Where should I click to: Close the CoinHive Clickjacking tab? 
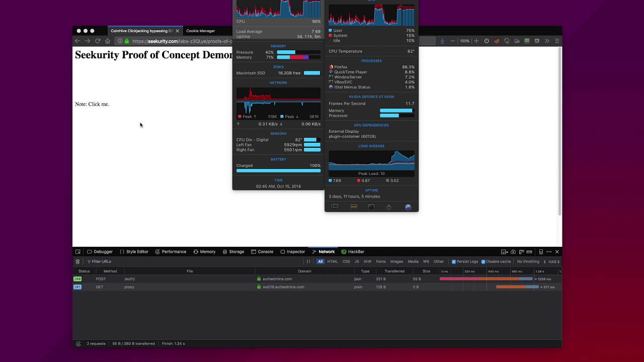(x=177, y=31)
